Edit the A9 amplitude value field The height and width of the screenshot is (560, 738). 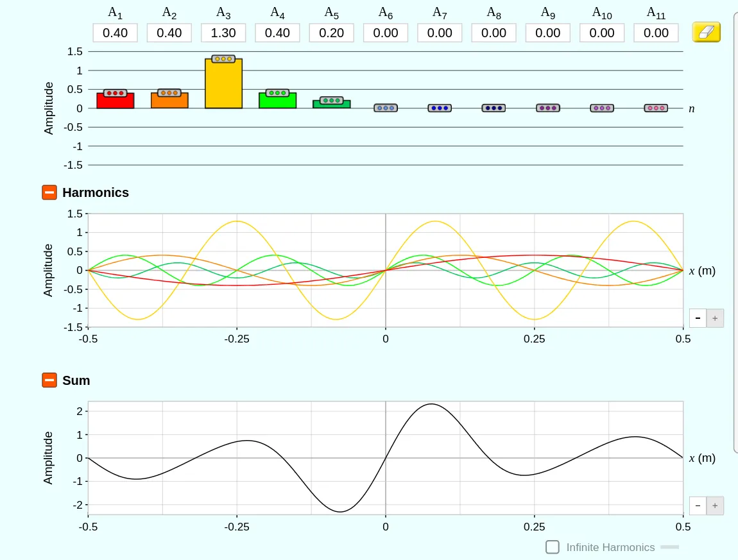tap(548, 33)
